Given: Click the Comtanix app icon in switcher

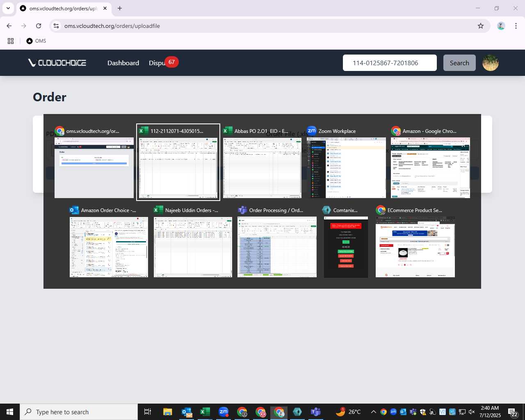Looking at the screenshot, I should pos(326,210).
